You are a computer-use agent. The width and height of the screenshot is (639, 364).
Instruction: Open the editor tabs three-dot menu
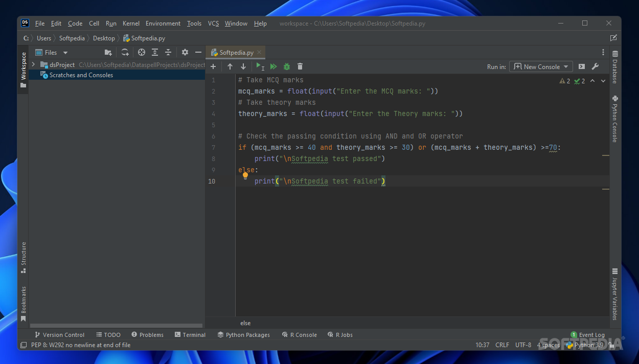click(x=603, y=52)
